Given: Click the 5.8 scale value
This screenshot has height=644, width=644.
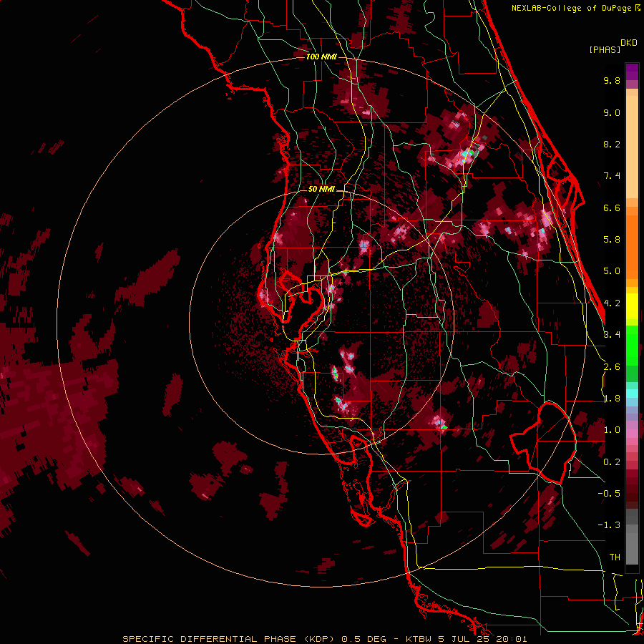Looking at the screenshot, I should pos(612,239).
